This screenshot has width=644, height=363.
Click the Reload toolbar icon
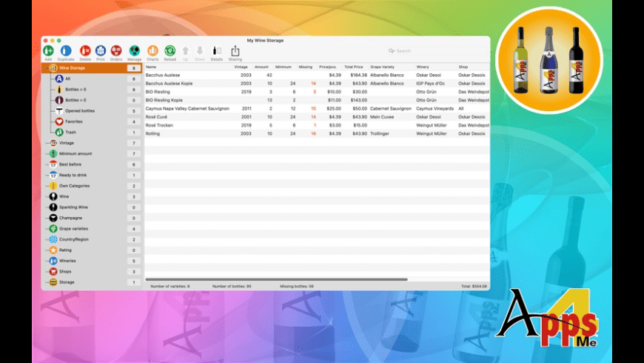[170, 50]
